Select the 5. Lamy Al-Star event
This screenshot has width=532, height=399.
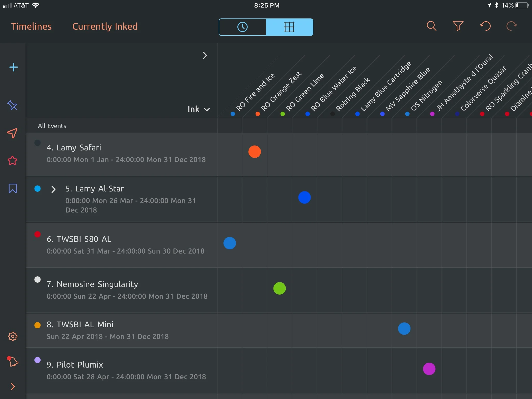coord(122,199)
